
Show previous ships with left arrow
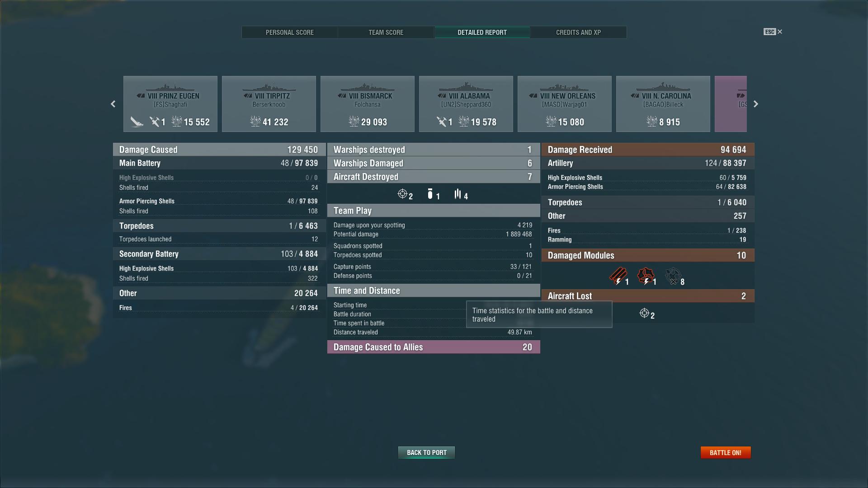[113, 104]
